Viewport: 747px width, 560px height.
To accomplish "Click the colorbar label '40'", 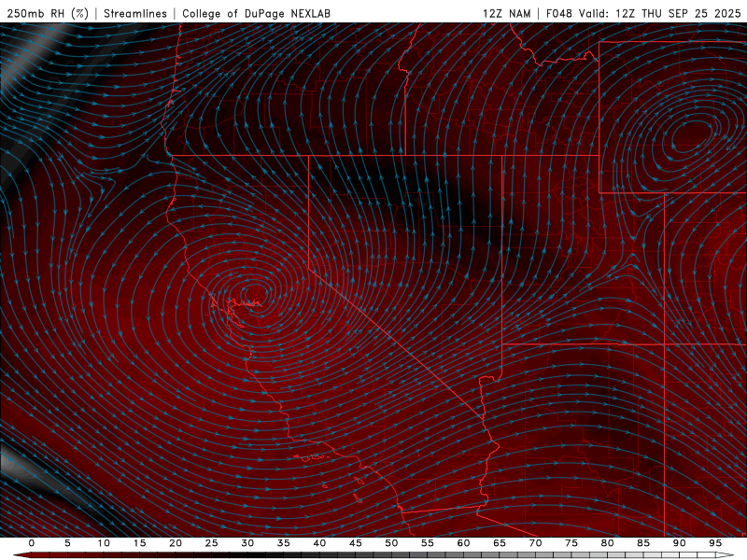I will coord(319,543).
